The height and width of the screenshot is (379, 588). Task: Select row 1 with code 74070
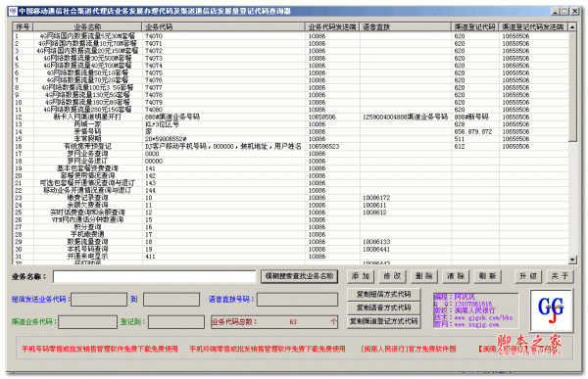point(291,36)
